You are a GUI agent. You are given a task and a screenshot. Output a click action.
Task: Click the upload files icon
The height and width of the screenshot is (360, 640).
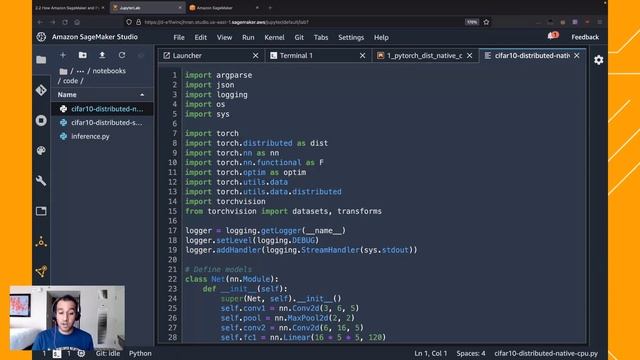[x=102, y=55]
